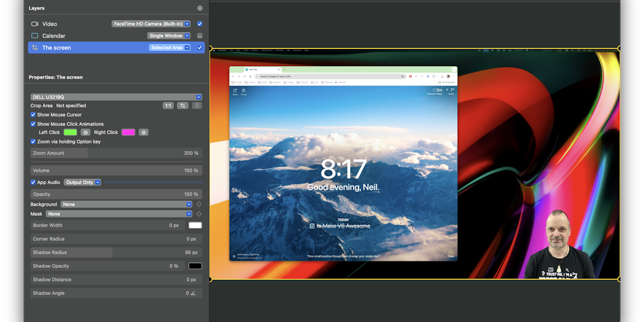Viewport: 644px width, 322px height.
Task: Open the Output Only audio dropdown
Action: click(x=82, y=182)
